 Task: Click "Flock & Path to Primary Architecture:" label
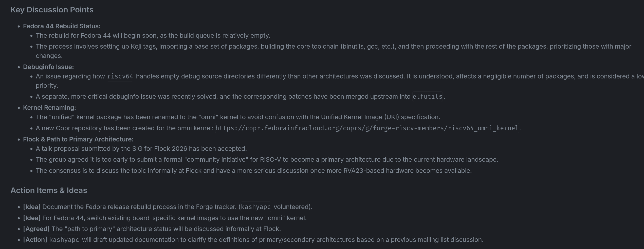click(x=78, y=139)
